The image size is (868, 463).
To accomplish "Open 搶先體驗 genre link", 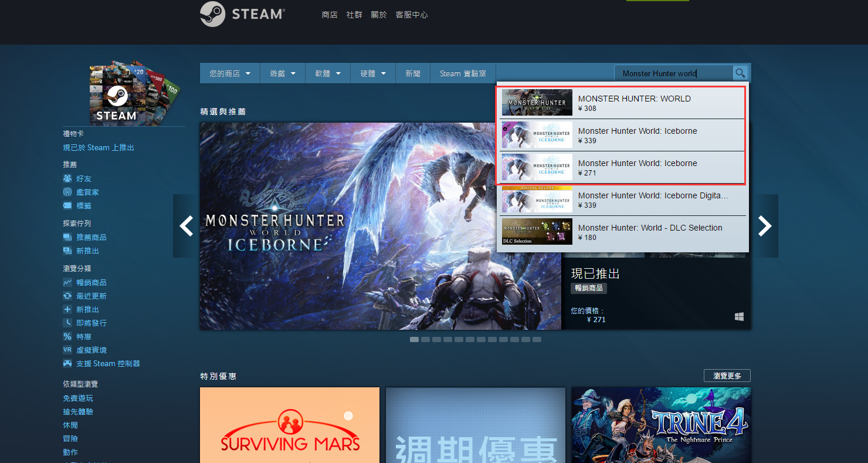I will (x=78, y=411).
